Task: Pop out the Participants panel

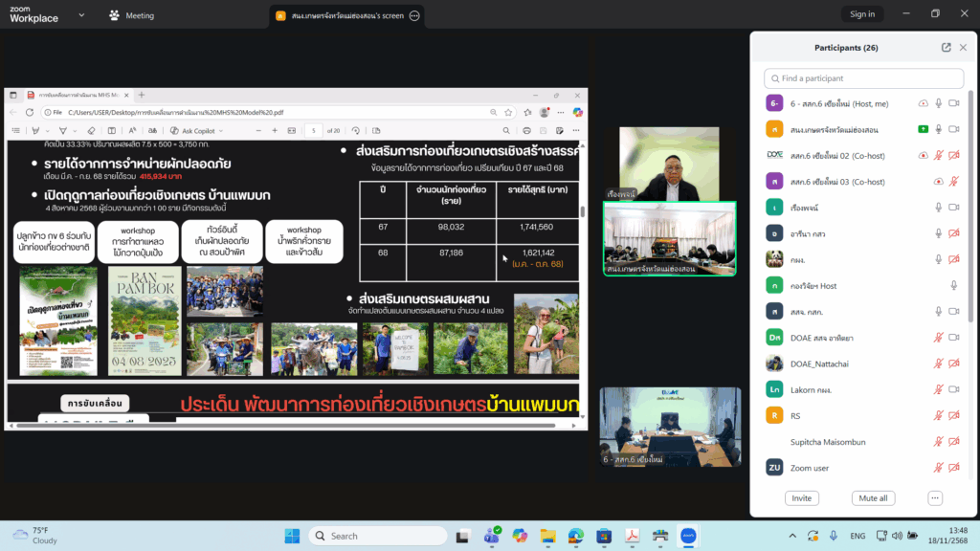Action: point(947,48)
